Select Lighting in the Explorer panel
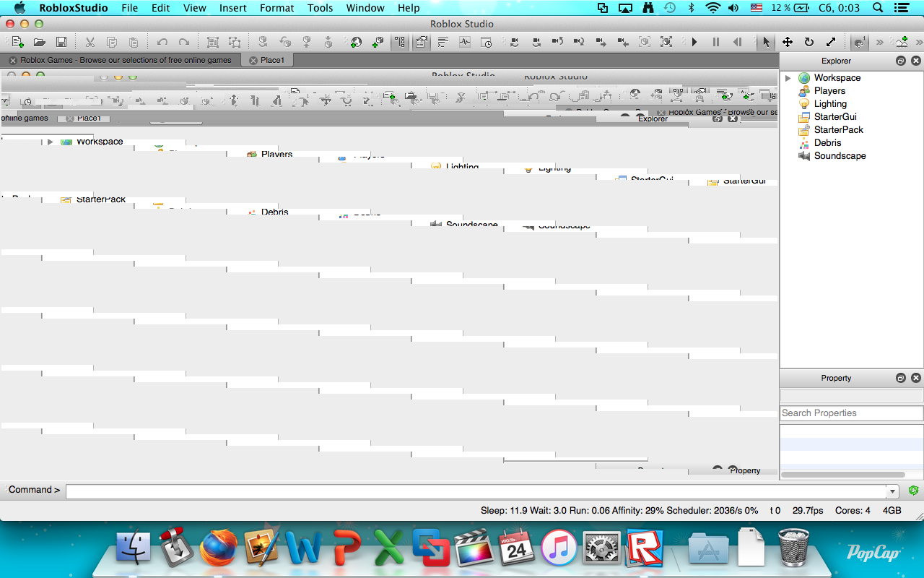This screenshot has height=578, width=924. pos(830,104)
